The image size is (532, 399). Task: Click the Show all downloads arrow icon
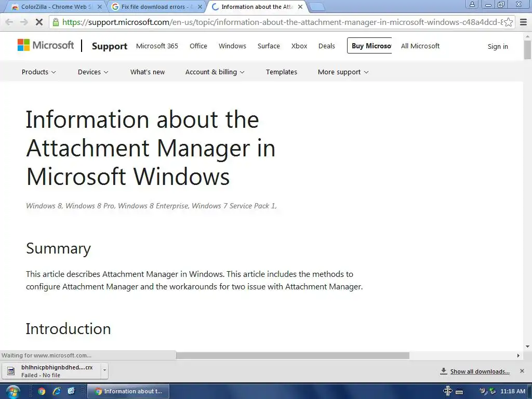tap(444, 371)
